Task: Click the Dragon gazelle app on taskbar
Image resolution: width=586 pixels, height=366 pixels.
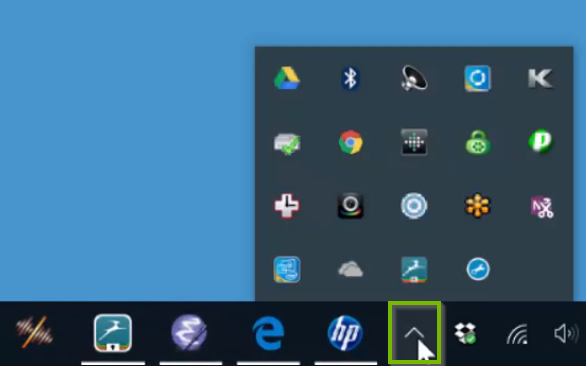Action: click(113, 333)
